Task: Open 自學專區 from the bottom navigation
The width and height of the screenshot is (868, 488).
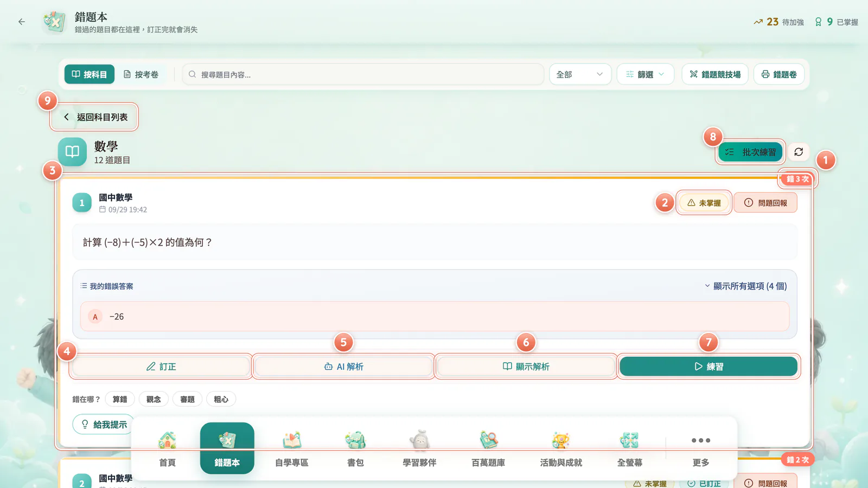Action: tap(291, 448)
